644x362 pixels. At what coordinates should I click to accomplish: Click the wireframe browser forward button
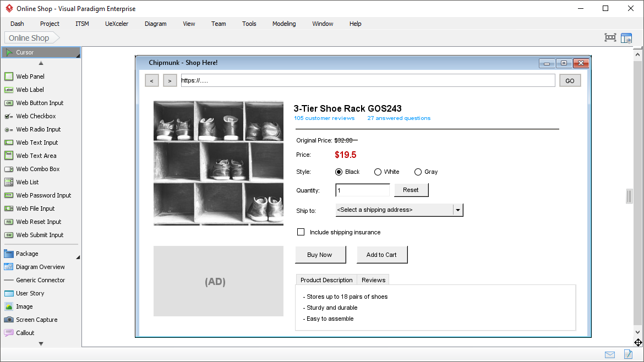(x=170, y=80)
